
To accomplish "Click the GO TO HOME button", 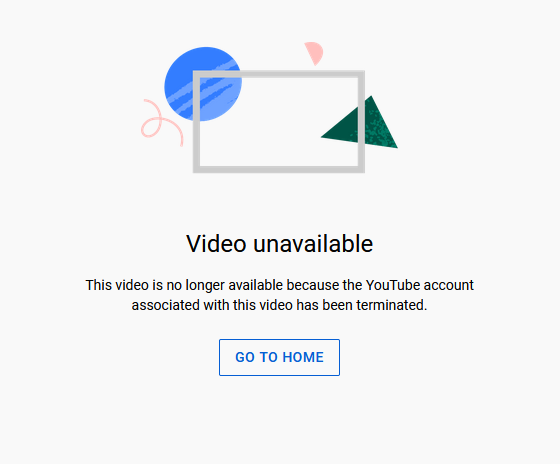I will (279, 357).
